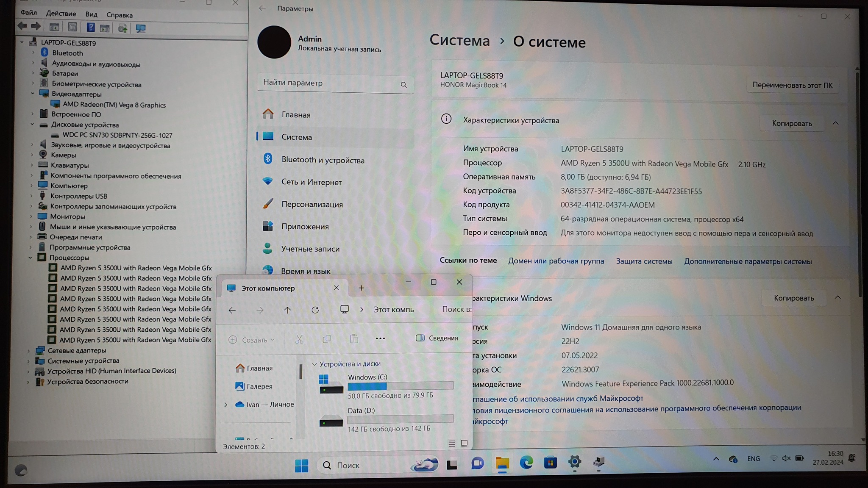This screenshot has height=488, width=868.
Task: Collapse the Характеристики устройства section chevron
Action: [835, 123]
